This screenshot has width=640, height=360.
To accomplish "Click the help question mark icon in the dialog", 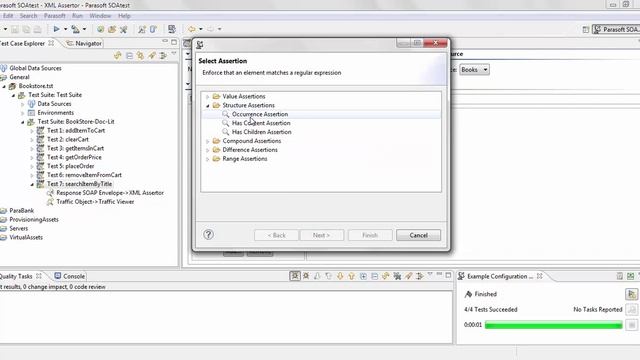I will tap(208, 235).
